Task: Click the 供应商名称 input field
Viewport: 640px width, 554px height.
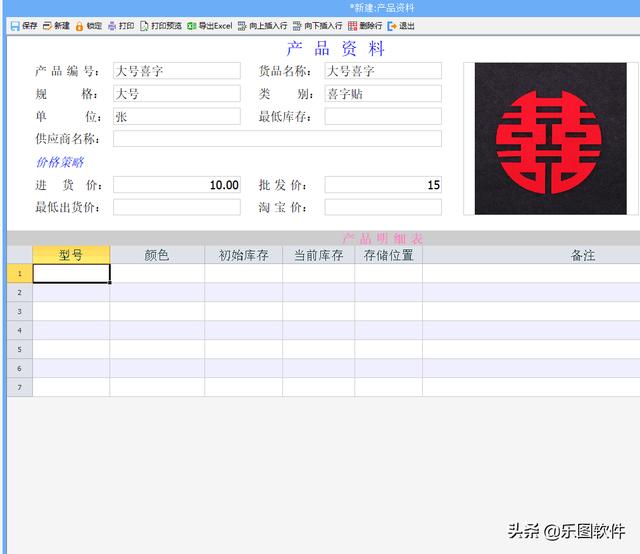Action: [277, 139]
